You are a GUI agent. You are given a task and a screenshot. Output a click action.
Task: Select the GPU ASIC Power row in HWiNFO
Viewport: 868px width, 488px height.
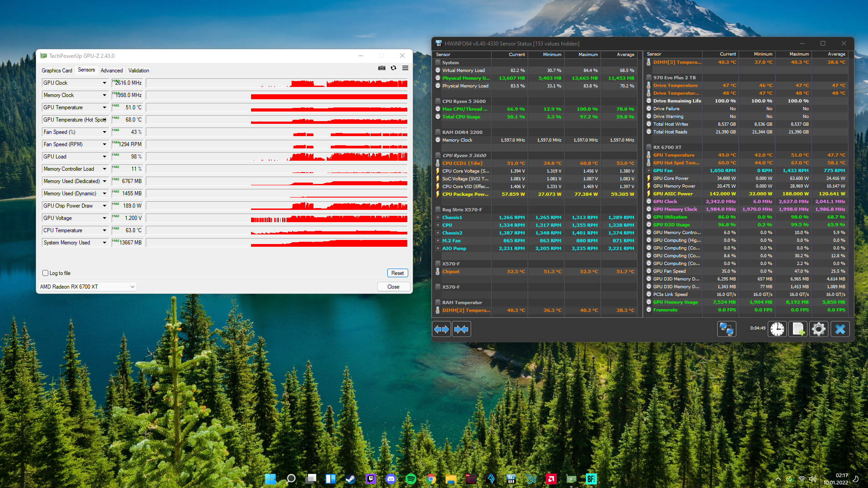tap(746, 193)
